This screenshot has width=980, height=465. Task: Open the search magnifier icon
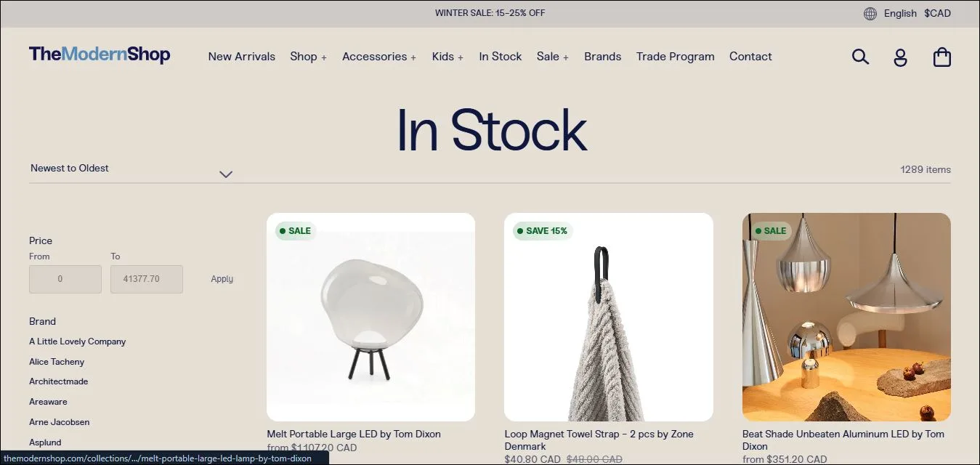(860, 57)
